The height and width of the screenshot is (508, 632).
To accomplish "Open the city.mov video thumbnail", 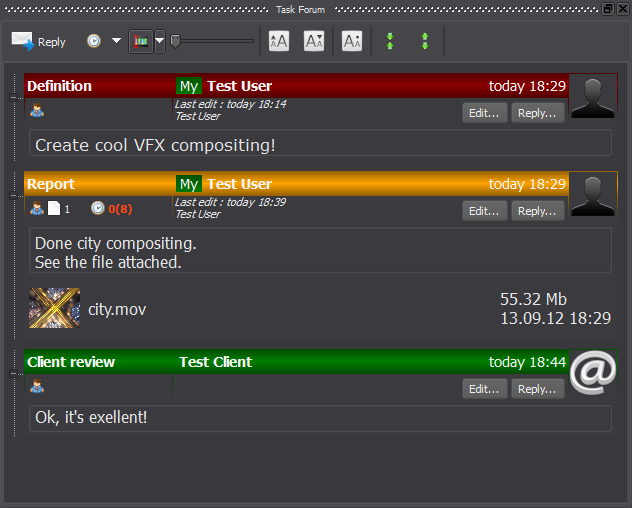I will (x=54, y=308).
